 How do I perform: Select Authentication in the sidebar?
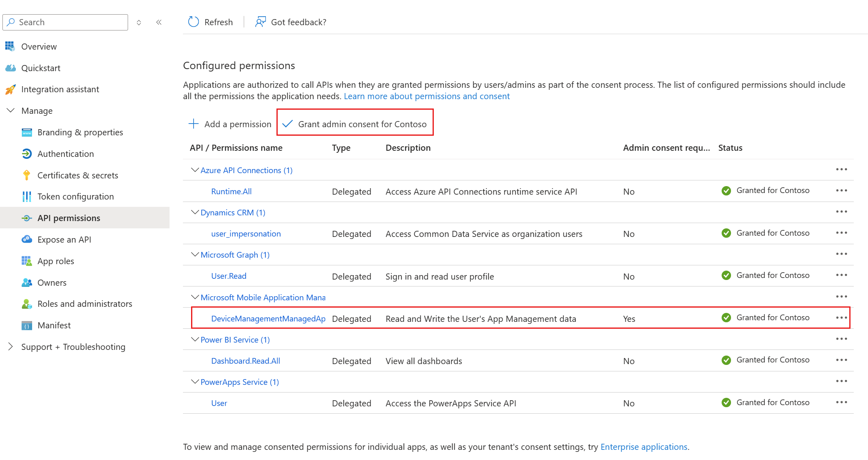(x=65, y=154)
